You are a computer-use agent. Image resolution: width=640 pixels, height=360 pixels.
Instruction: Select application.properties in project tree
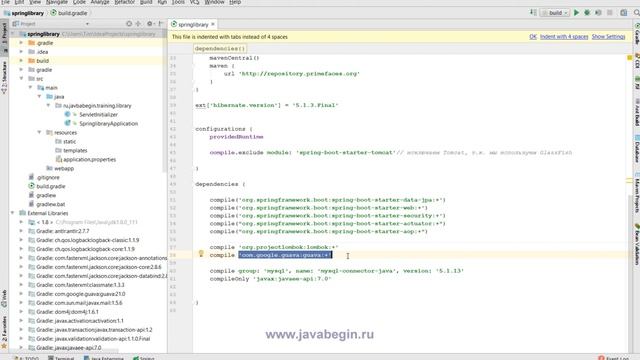coord(89,160)
